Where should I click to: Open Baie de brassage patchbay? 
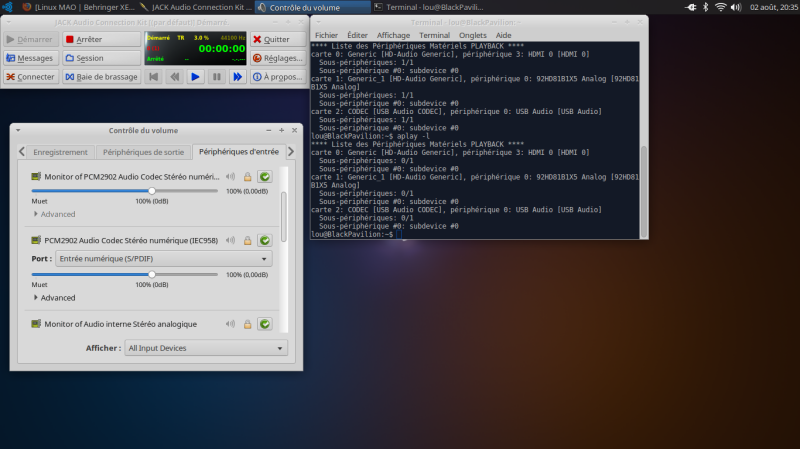pos(102,77)
